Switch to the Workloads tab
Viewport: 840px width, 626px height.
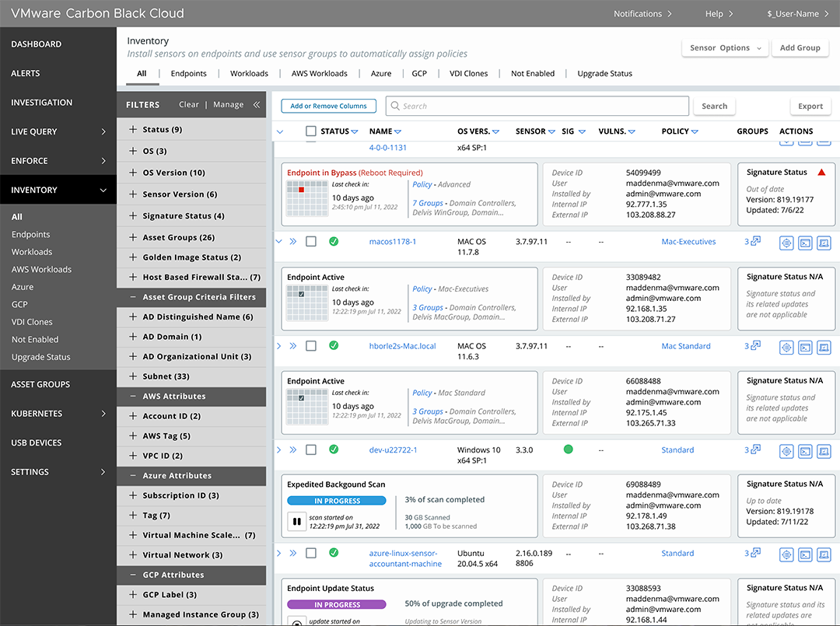tap(249, 73)
